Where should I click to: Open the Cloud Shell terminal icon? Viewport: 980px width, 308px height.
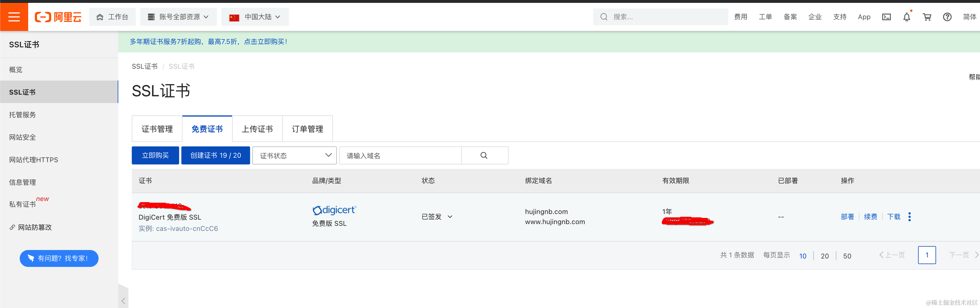886,17
